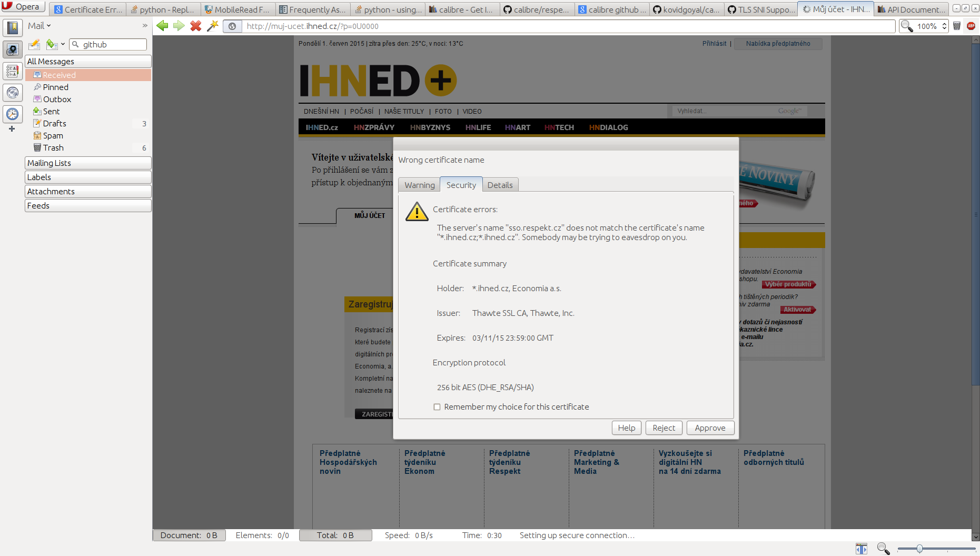This screenshot has height=556, width=980.
Task: Click the Aktivovat button on the page
Action: pos(798,310)
